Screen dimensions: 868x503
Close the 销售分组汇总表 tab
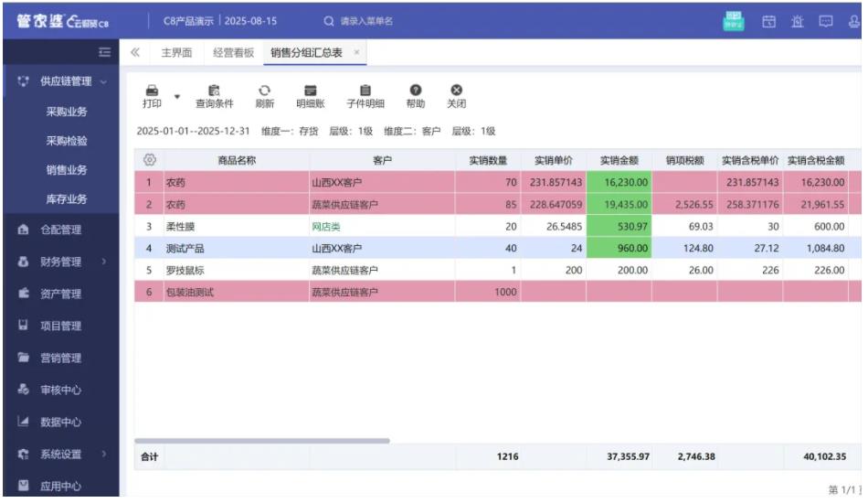pos(356,53)
